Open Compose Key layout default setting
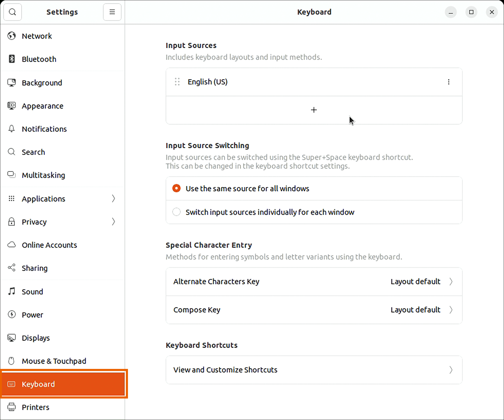The height and width of the screenshot is (420, 504). (314, 310)
